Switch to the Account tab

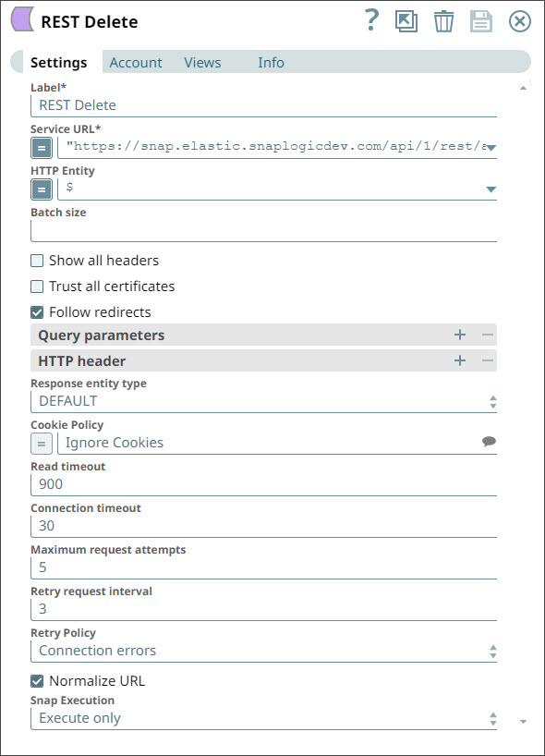pyautogui.click(x=135, y=63)
